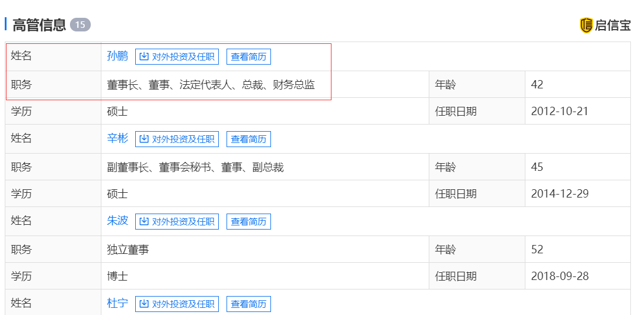Click the count badge 15 beside 高管信息
Viewport: 644px width, 315px height.
pyautogui.click(x=80, y=25)
